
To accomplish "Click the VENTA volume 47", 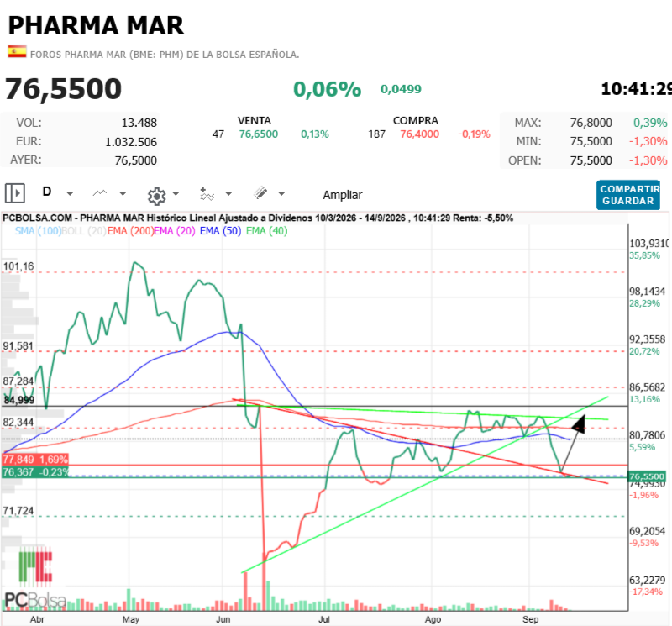I will [218, 134].
